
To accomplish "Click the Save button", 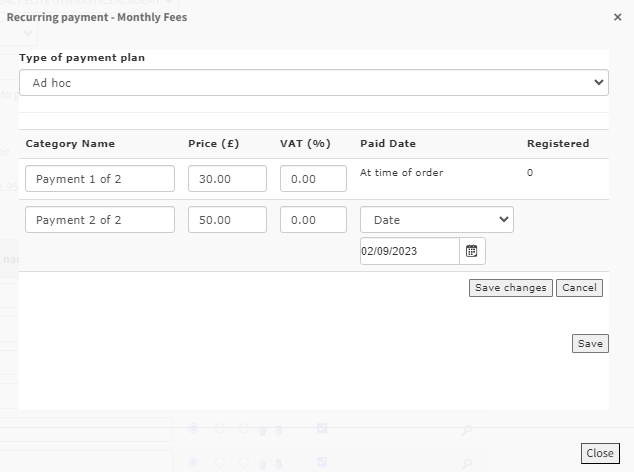I will 590,344.
